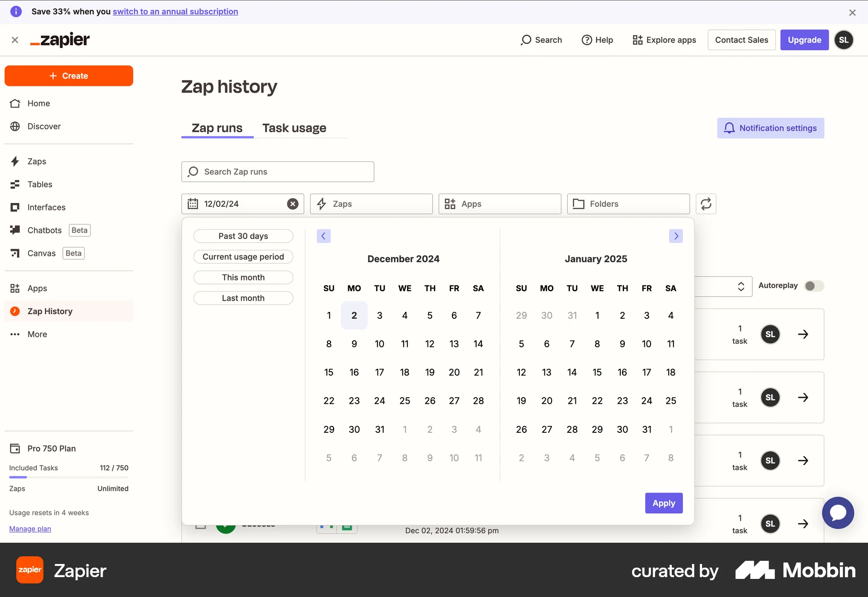Screen dimensions: 868x597
Task: Open Search from the top bar
Action: click(x=541, y=40)
